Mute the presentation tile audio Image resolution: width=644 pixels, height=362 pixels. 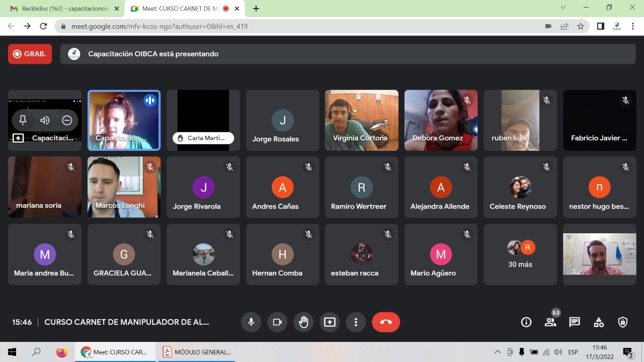(45, 120)
